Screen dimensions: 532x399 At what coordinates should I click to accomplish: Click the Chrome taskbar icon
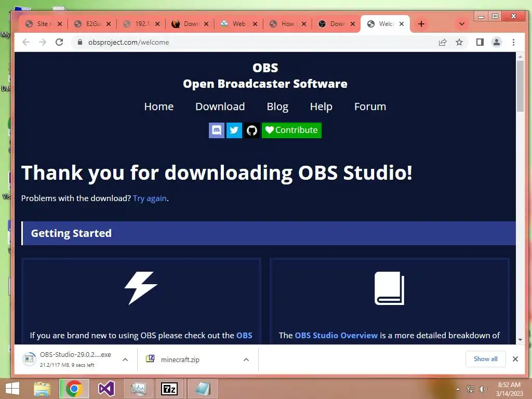[x=74, y=389]
